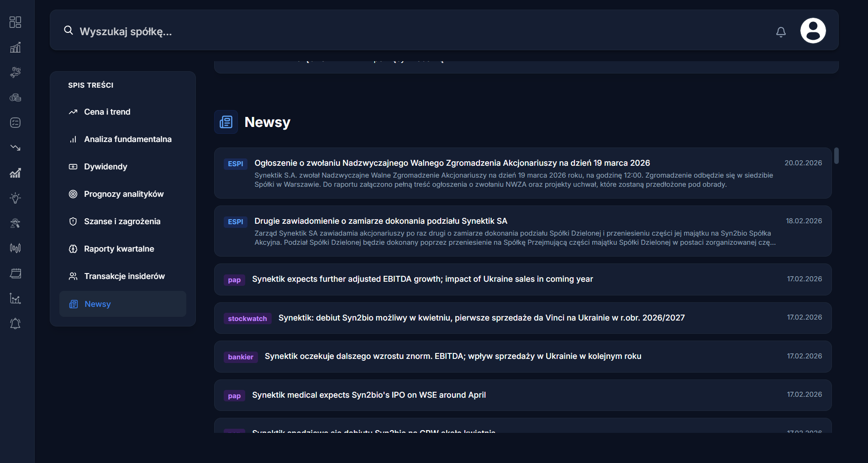Click the Wyszukaj spółkę search field

(x=411, y=32)
